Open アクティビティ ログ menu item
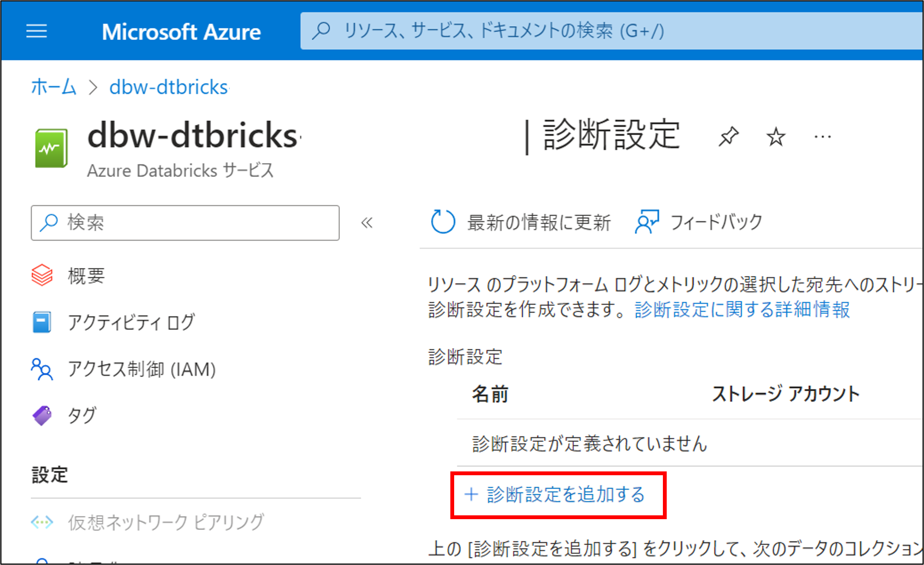The height and width of the screenshot is (565, 924). point(131,322)
